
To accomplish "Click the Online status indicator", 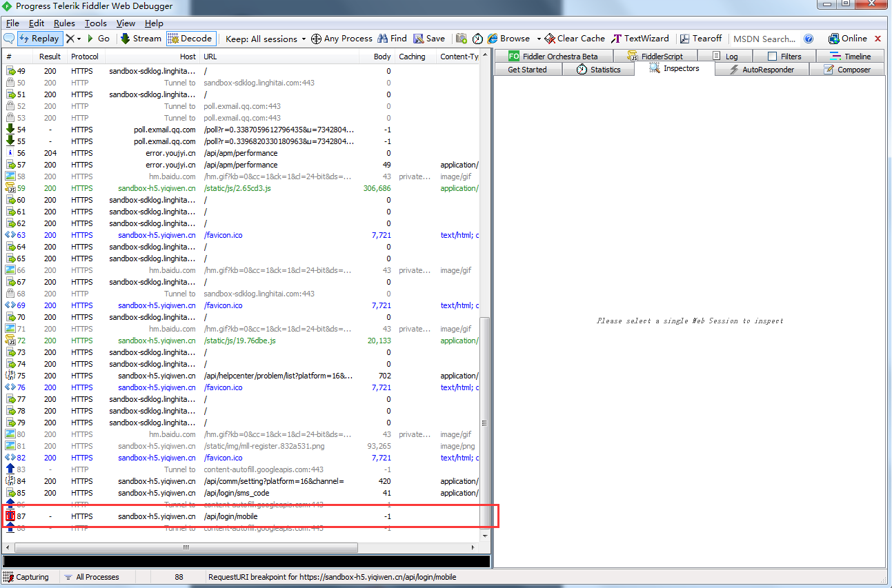I will click(847, 39).
